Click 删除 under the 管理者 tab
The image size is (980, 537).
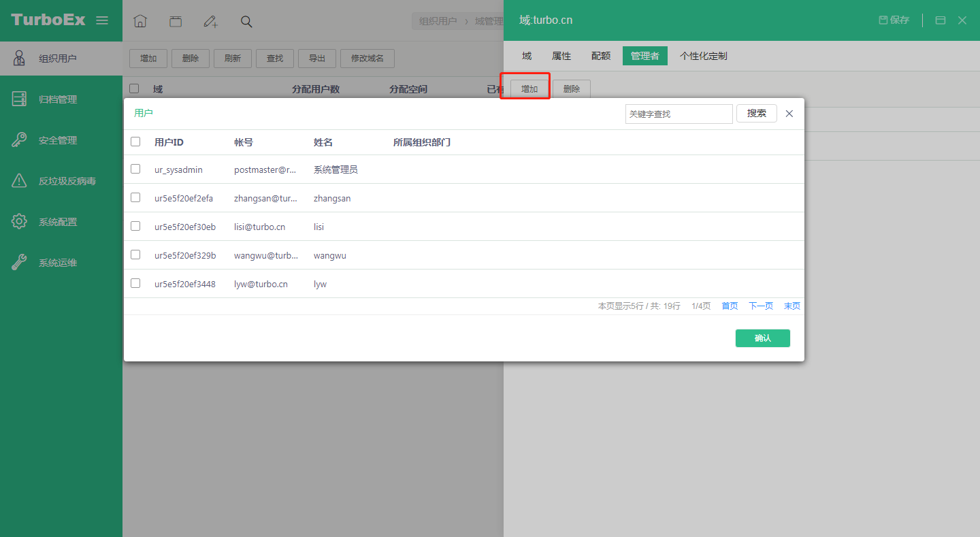tap(572, 89)
